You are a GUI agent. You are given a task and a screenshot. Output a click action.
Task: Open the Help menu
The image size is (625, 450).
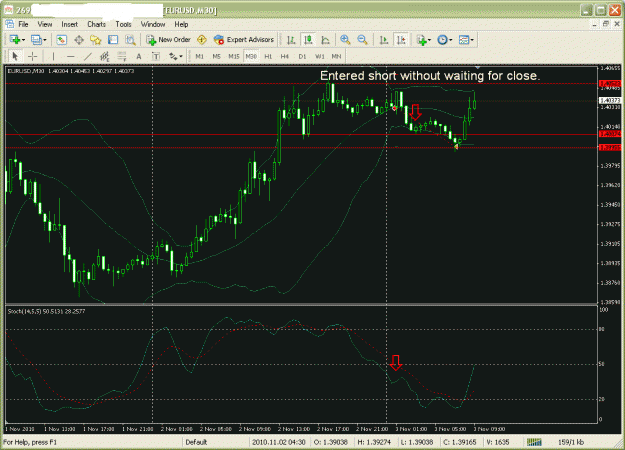[181, 24]
